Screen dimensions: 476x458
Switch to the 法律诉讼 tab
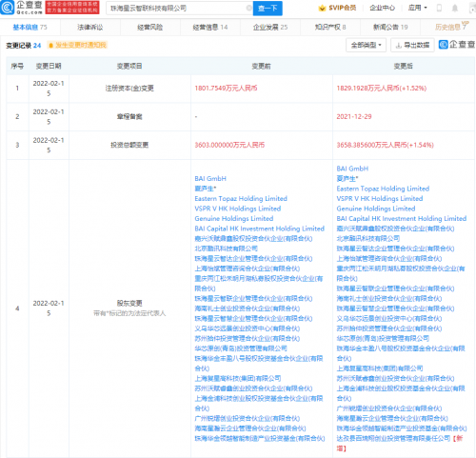(90, 28)
